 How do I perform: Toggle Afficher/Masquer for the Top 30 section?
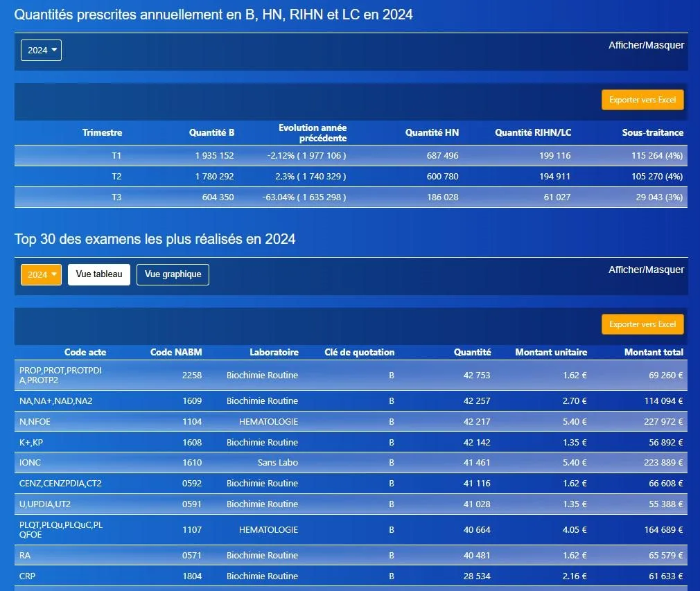[646, 270]
